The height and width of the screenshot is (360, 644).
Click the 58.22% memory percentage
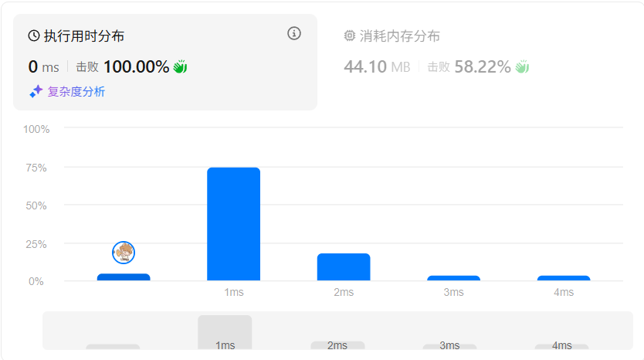pos(483,66)
